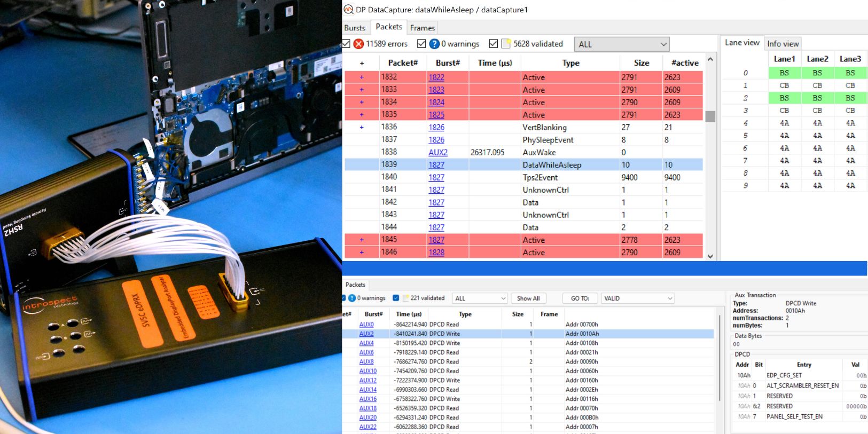
Task: Select the Packets tab at top
Action: (x=389, y=27)
